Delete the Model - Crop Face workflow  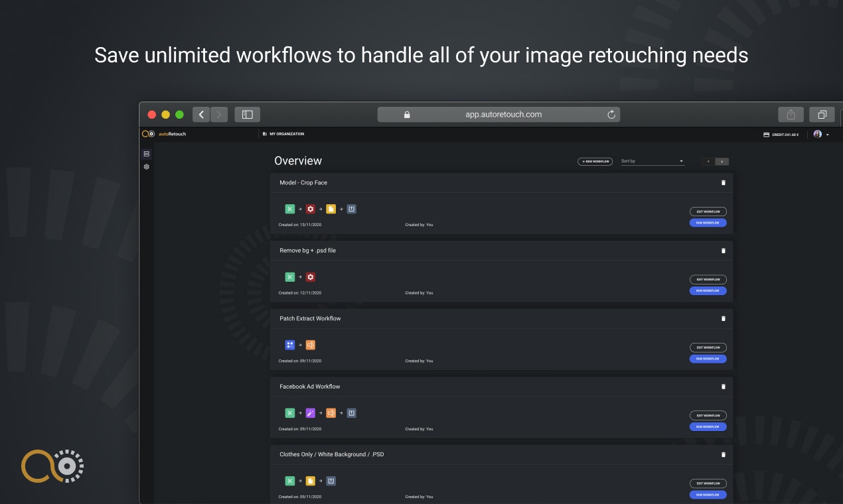pyautogui.click(x=724, y=182)
